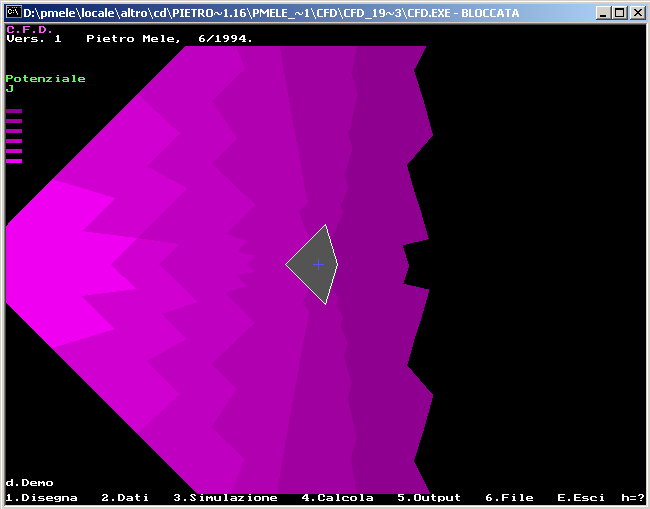Click the E.Esci exit option

click(x=581, y=497)
